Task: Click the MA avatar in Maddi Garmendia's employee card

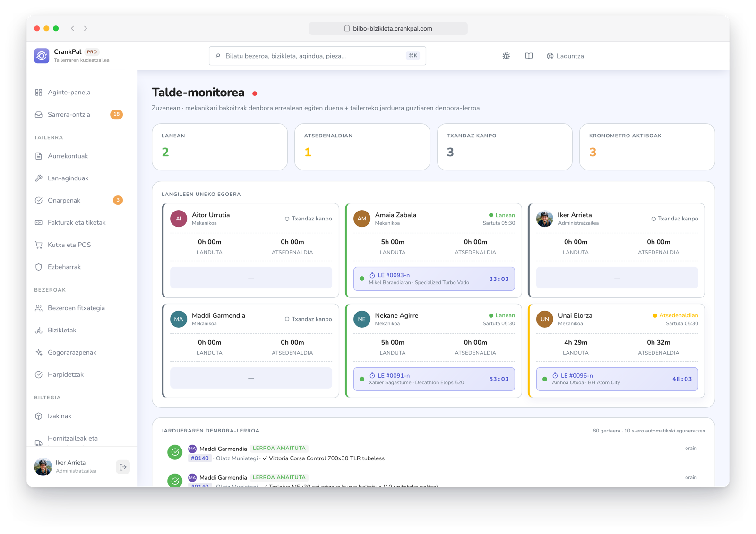Action: click(x=179, y=319)
